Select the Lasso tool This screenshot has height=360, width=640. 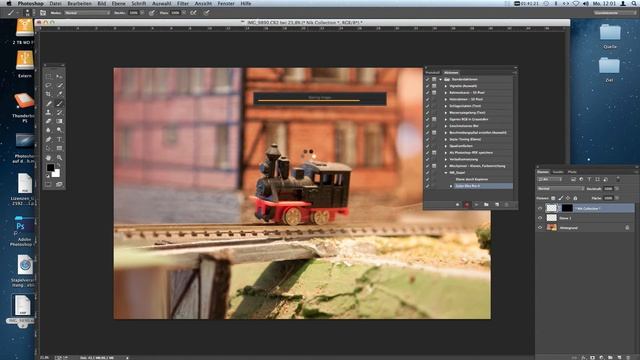click(x=49, y=85)
